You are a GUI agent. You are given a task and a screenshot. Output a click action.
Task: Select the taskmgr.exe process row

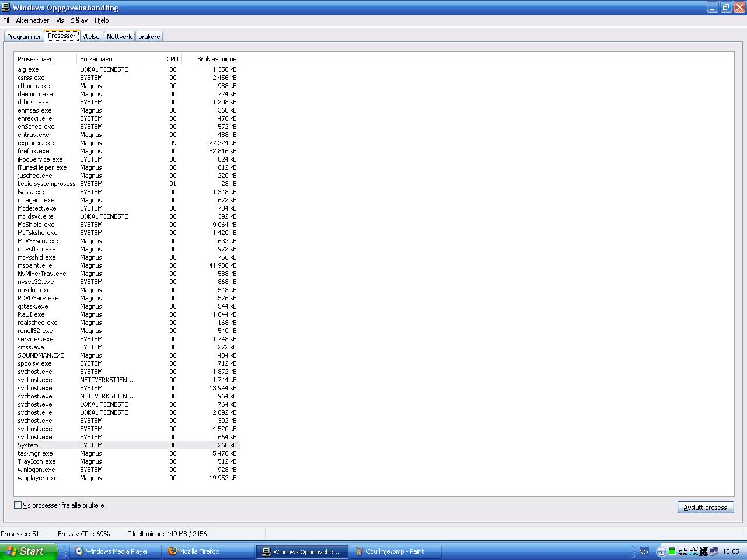(x=127, y=453)
